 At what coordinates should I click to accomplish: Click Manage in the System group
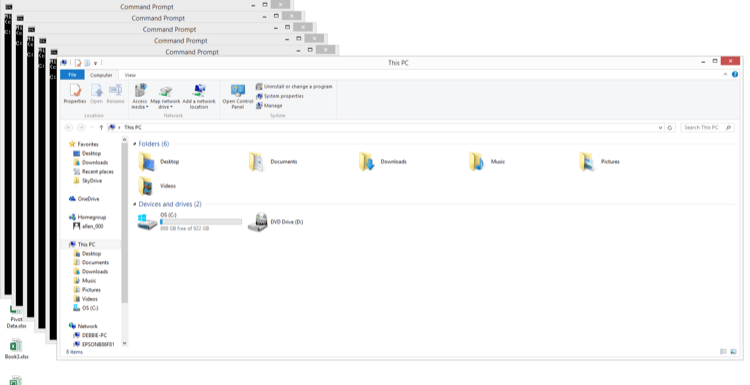269,106
